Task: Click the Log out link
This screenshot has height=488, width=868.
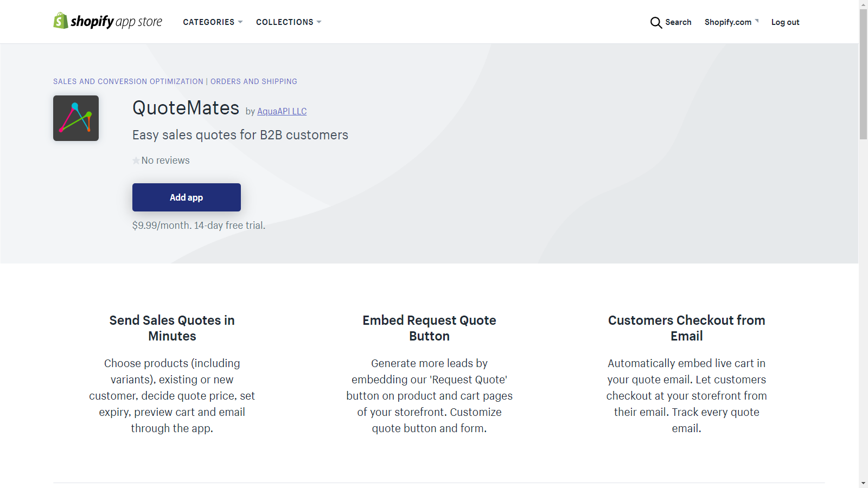Action: point(785,22)
